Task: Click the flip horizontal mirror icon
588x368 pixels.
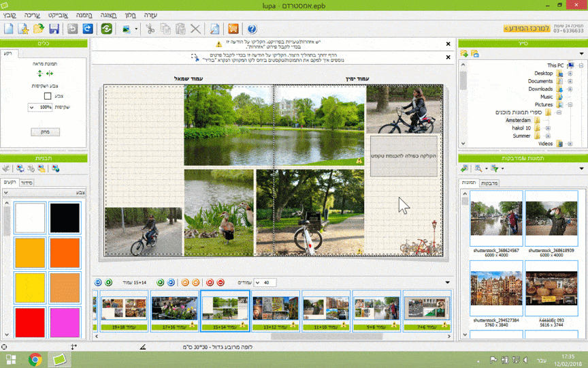Action: tap(48, 74)
